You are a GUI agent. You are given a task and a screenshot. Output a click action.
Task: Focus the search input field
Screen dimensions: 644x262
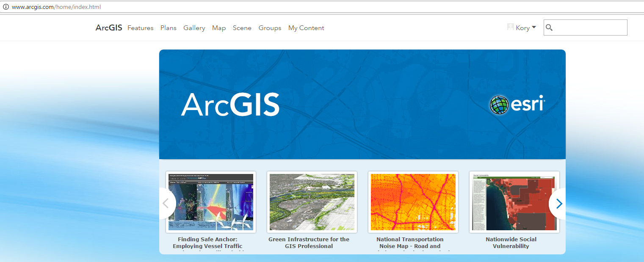[586, 28]
